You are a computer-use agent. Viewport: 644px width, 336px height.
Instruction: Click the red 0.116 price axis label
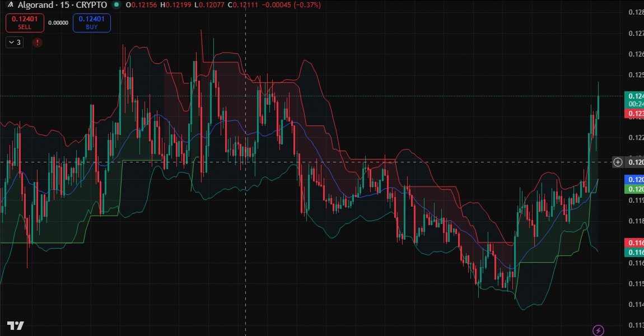coord(634,242)
